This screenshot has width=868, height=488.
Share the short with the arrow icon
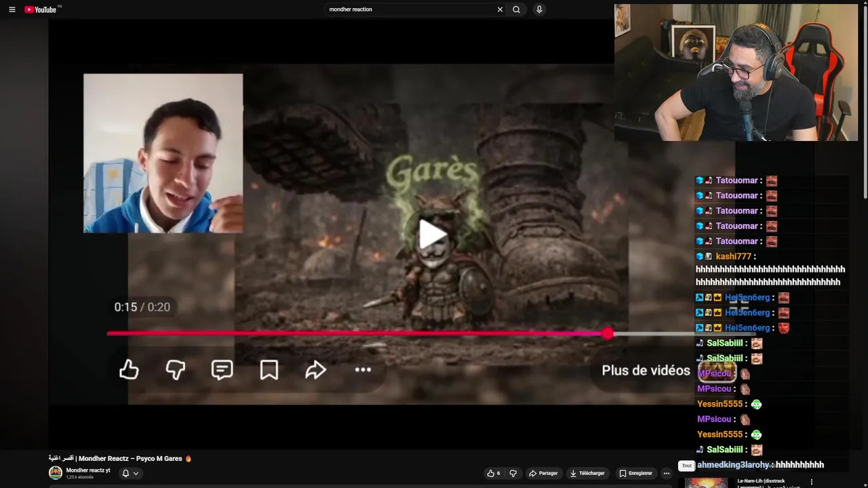315,369
